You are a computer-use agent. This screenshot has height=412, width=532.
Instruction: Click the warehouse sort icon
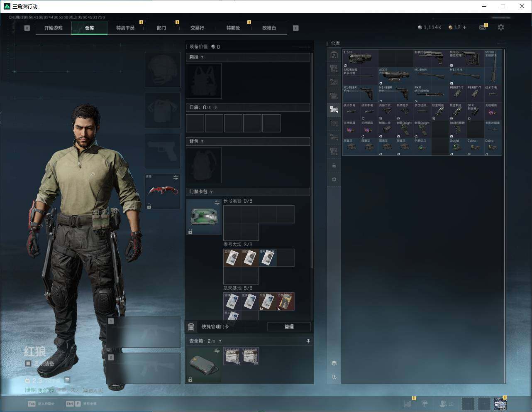334,377
